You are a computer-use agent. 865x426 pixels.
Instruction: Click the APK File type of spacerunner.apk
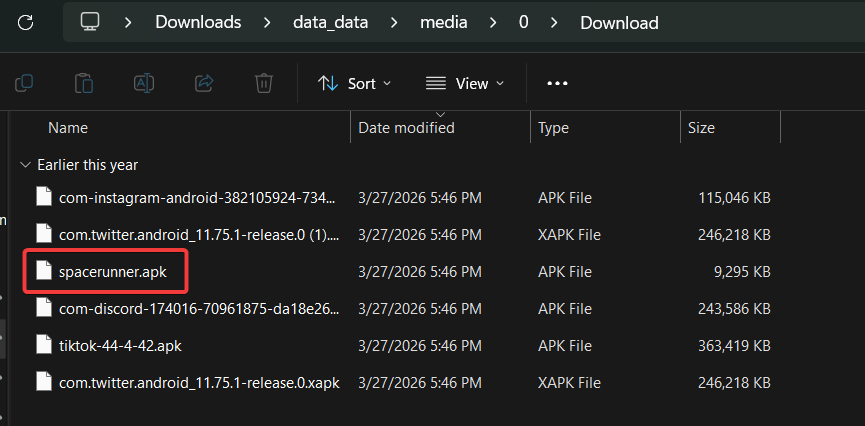coord(565,271)
